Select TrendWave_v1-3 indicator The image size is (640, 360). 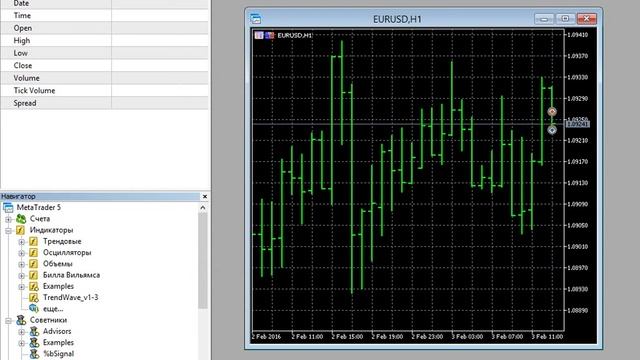point(71,298)
